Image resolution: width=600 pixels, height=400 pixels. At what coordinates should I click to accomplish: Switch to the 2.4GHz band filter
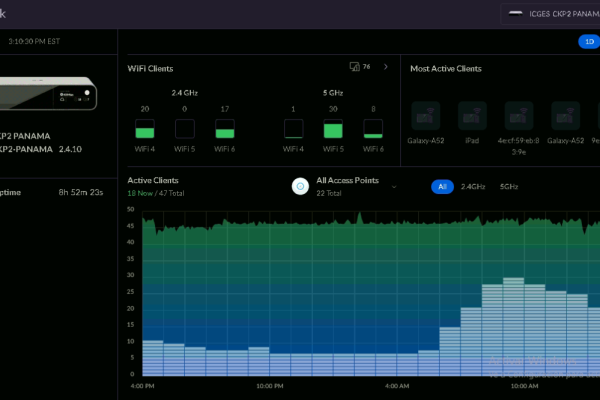[x=473, y=187]
